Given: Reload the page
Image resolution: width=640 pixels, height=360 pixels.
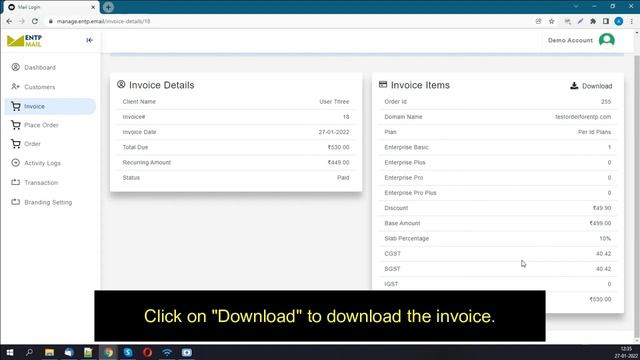Looking at the screenshot, I should (35, 21).
